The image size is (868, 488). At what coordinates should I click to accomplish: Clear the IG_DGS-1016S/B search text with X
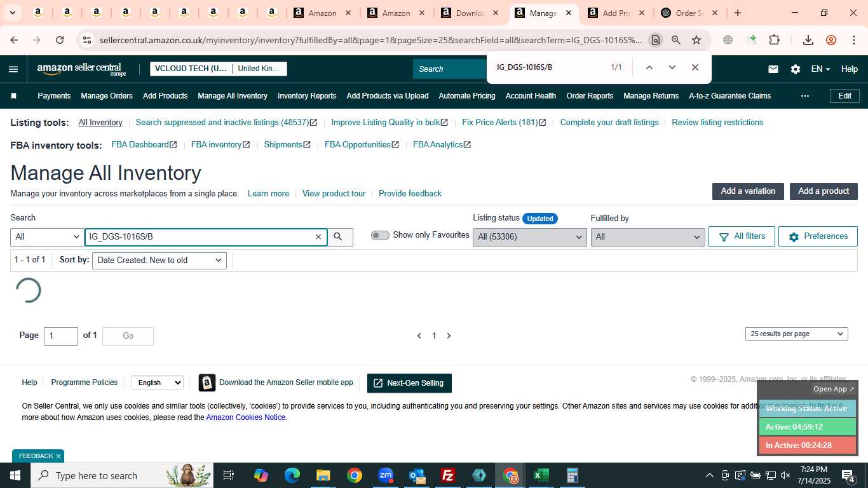318,237
